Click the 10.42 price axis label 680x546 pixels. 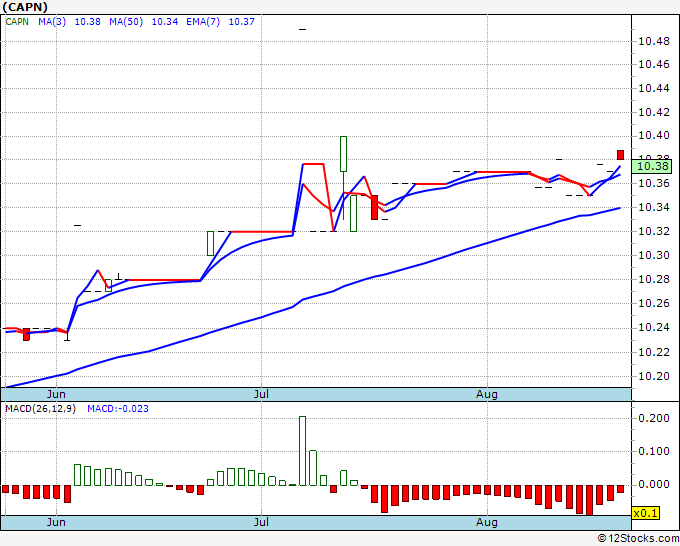click(x=654, y=112)
